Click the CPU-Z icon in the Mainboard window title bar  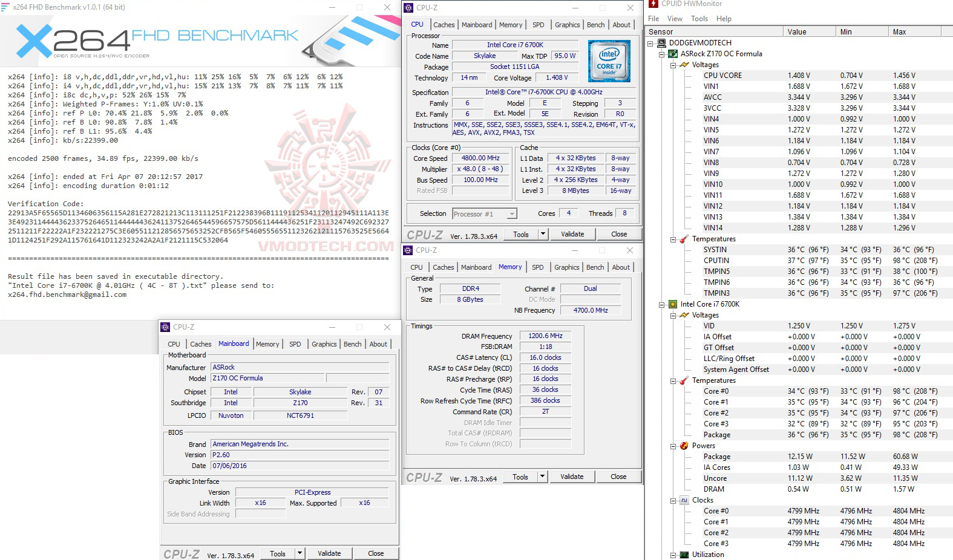coord(165,327)
